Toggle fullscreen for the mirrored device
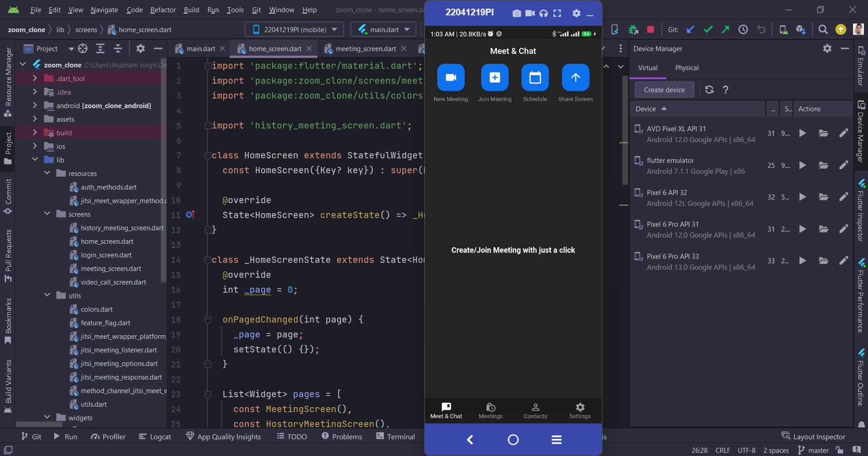Image resolution: width=868 pixels, height=456 pixels. pos(557,13)
